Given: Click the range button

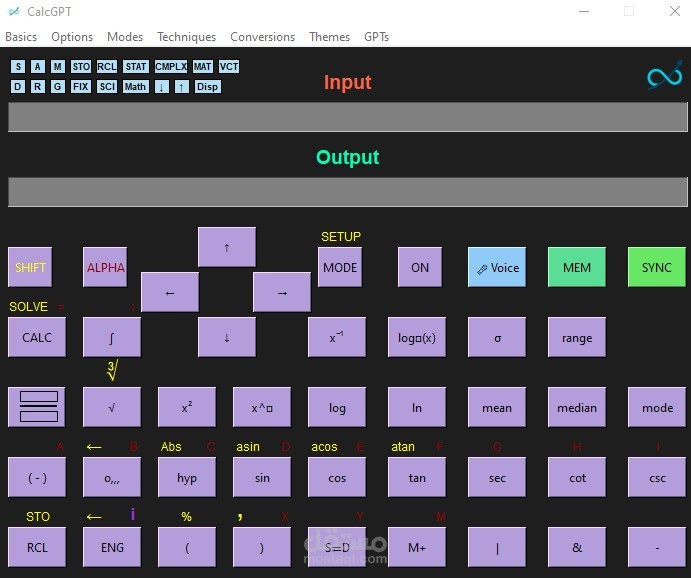Looking at the screenshot, I should click(577, 337).
